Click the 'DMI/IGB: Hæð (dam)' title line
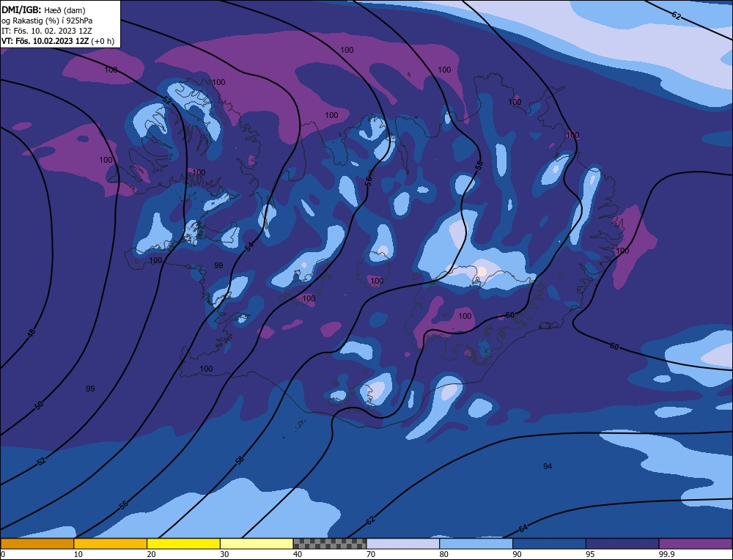 click(x=43, y=10)
